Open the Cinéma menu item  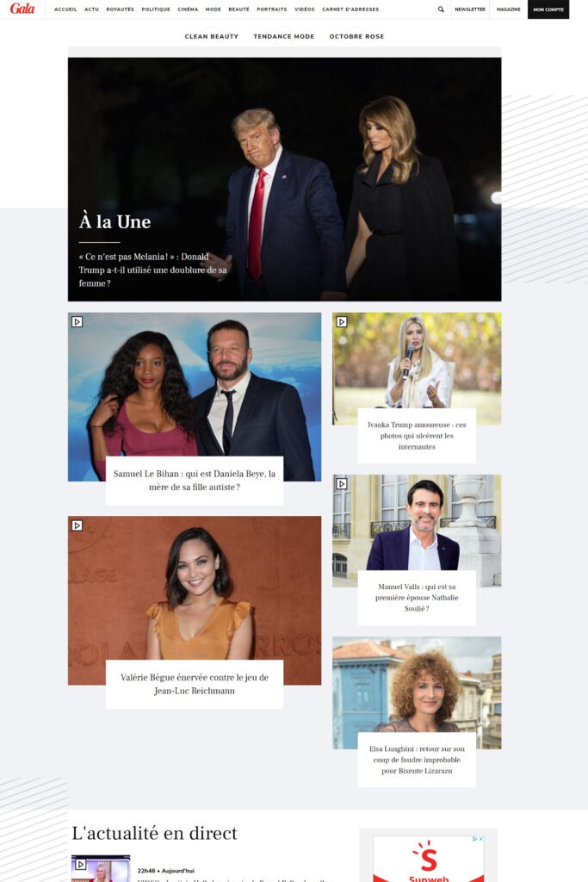pyautogui.click(x=188, y=9)
